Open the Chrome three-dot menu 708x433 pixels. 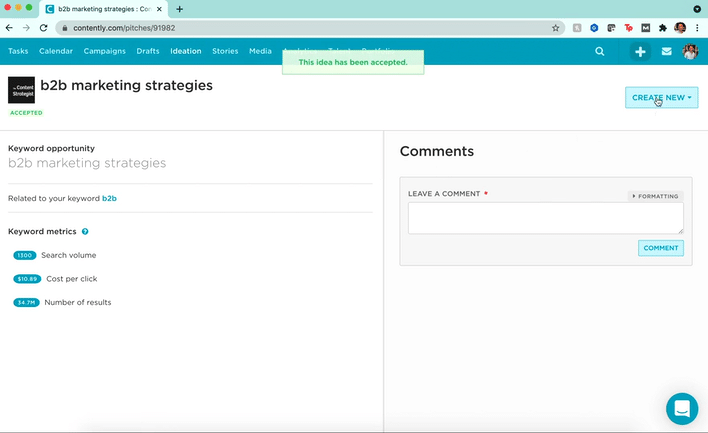698,28
